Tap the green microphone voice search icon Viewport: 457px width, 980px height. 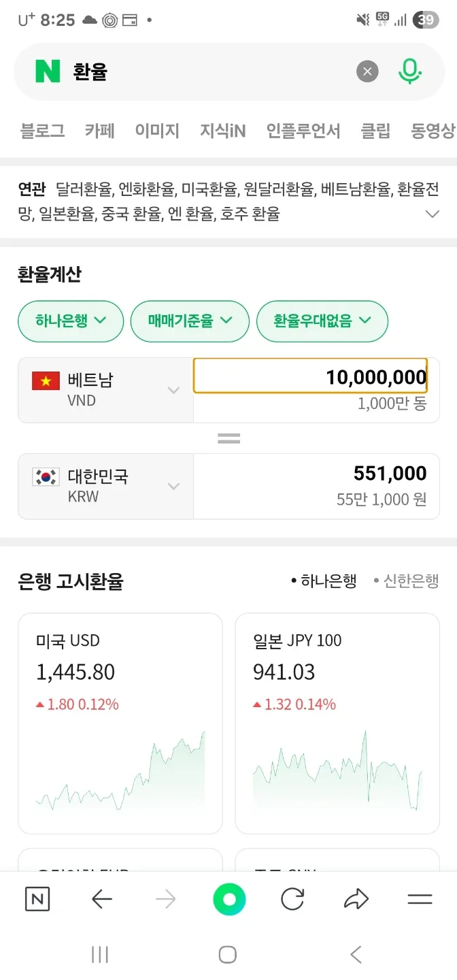click(x=409, y=71)
